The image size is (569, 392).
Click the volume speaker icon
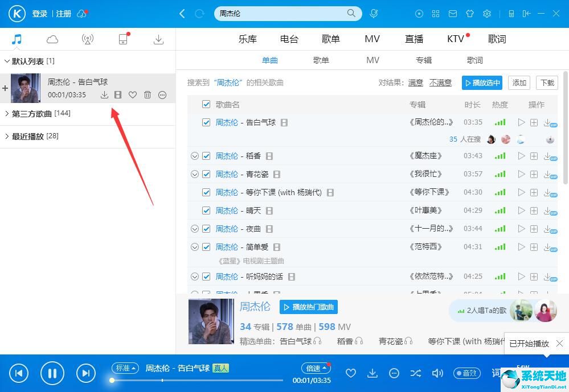pos(437,373)
